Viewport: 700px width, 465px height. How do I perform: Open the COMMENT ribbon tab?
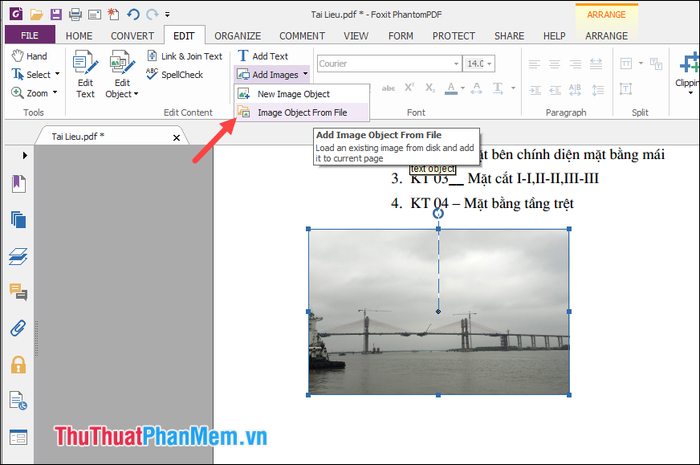(302, 36)
